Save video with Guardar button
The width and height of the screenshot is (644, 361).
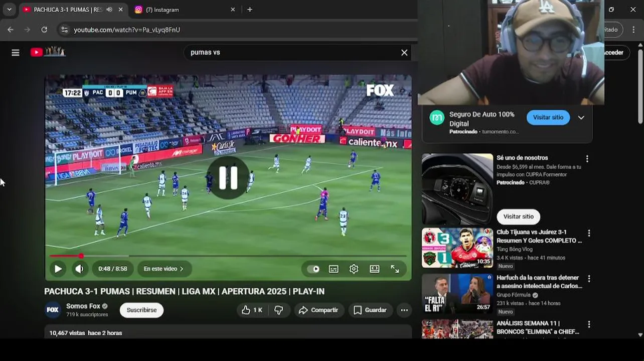370,310
